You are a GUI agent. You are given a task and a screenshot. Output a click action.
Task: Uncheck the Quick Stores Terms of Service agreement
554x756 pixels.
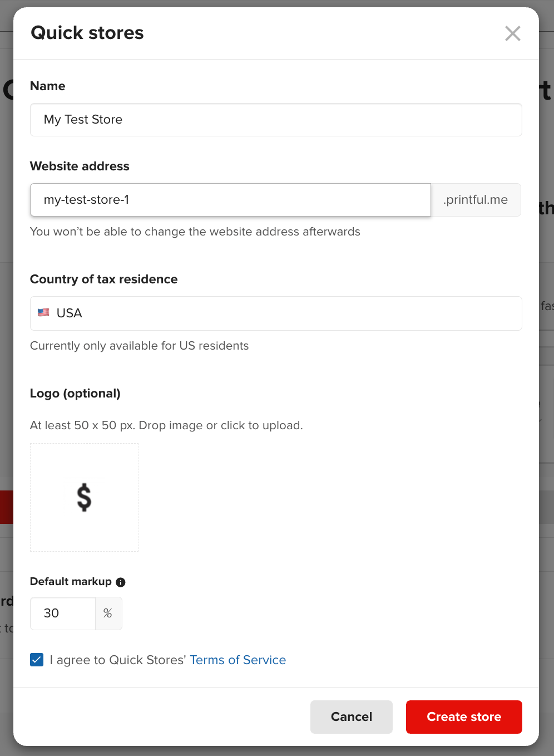(36, 660)
